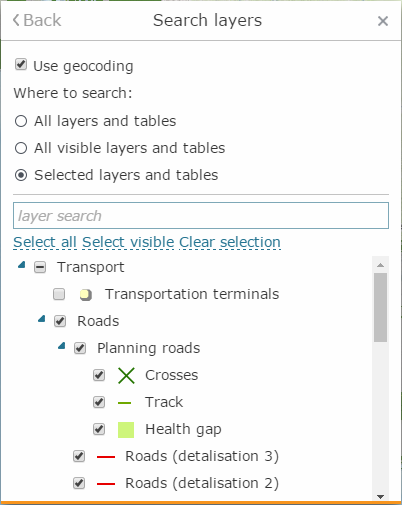Click the Clear selection link

pyautogui.click(x=230, y=242)
